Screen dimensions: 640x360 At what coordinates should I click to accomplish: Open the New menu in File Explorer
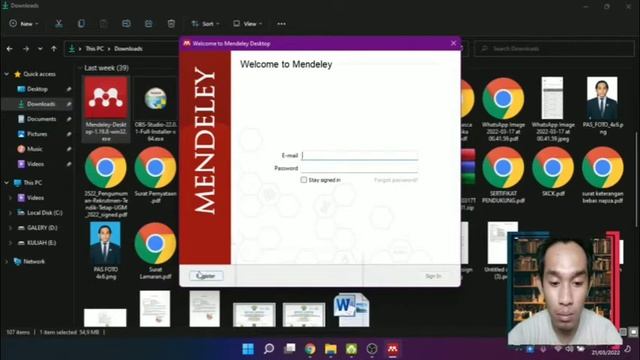24,24
